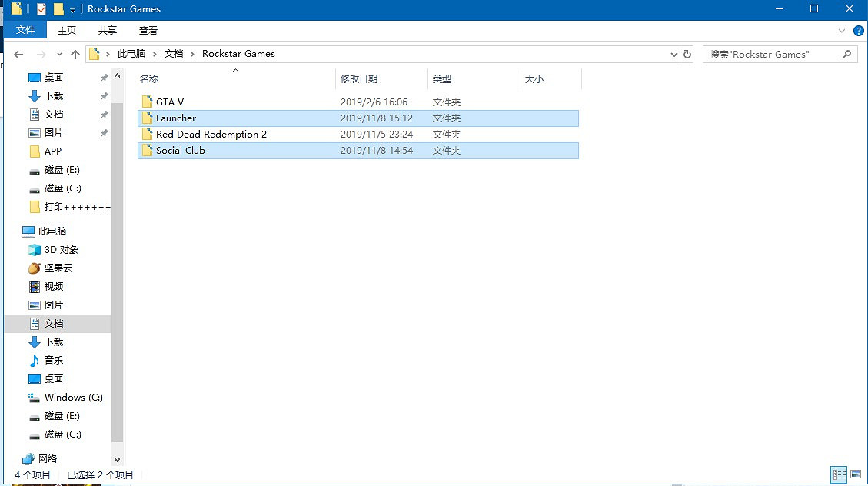The height and width of the screenshot is (486, 868).
Task: Click the Properties icon in title bar
Action: coord(42,9)
